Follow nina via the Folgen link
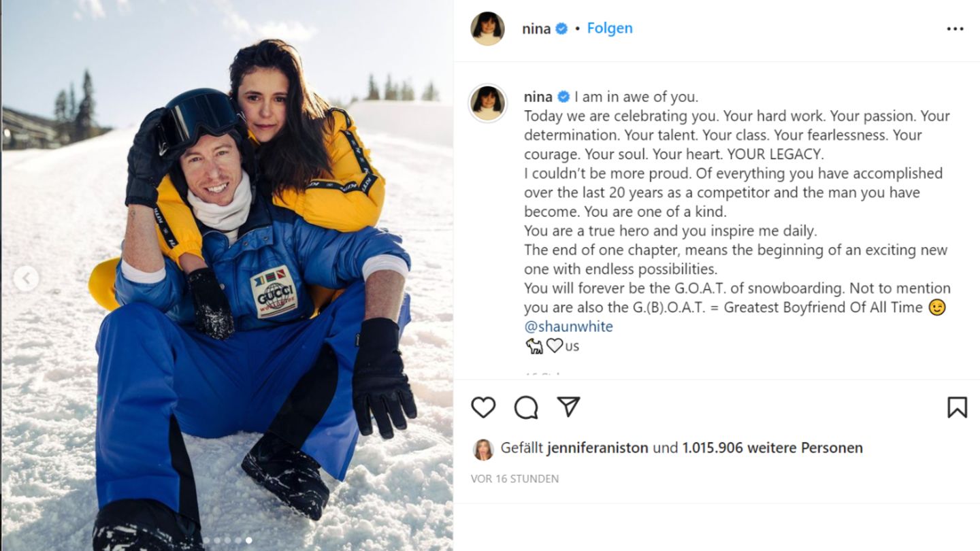The image size is (980, 551). point(610,29)
